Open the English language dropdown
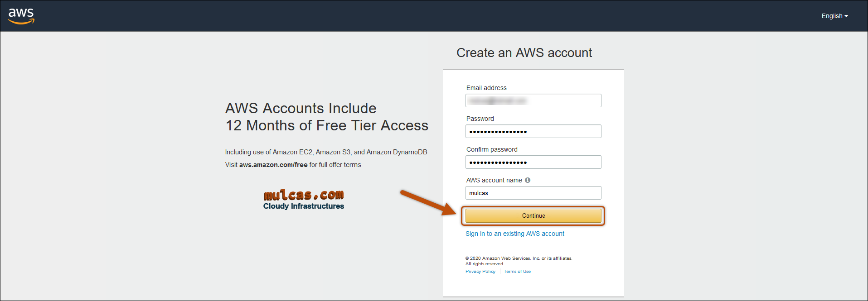This screenshot has width=868, height=301. tap(834, 16)
